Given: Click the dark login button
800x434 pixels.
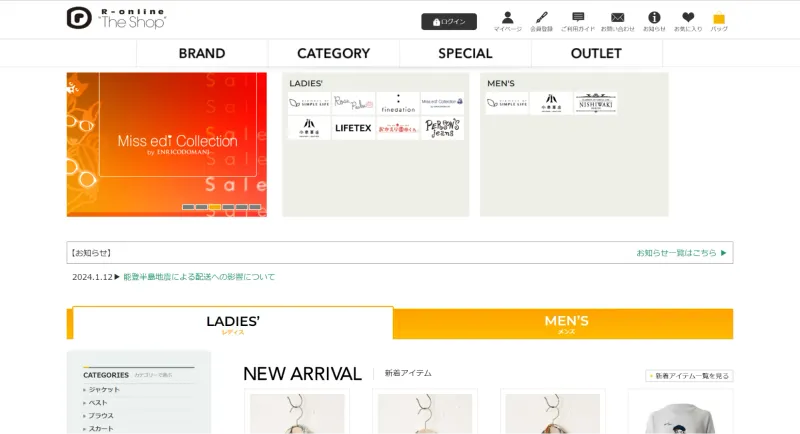Looking at the screenshot, I should coord(449,21).
